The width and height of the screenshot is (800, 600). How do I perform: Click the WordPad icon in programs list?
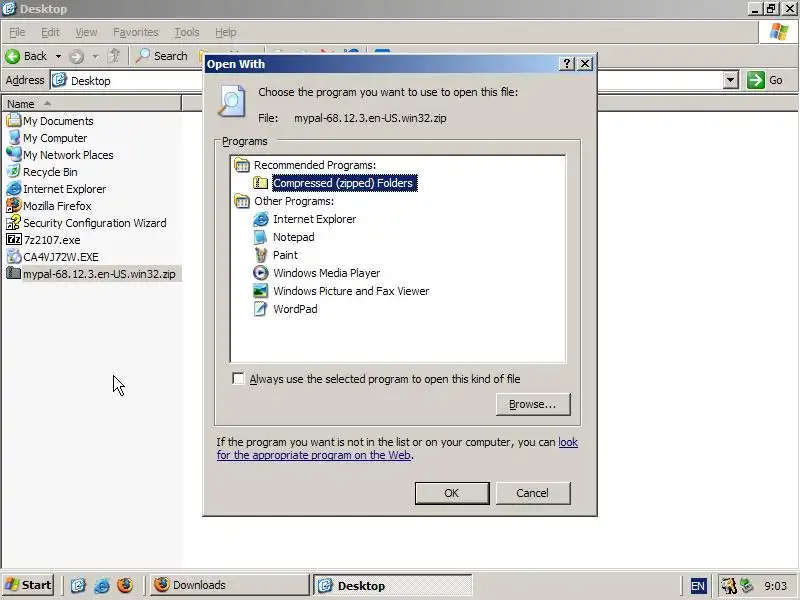261,309
